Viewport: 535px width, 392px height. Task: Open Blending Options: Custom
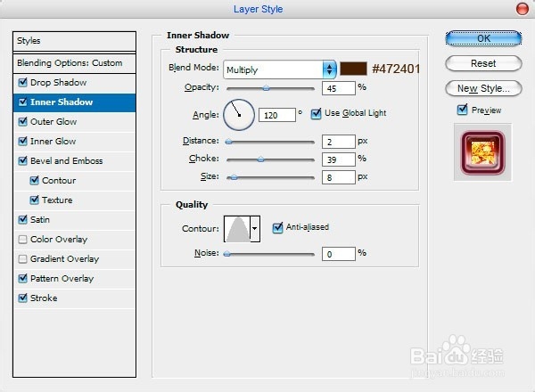[x=74, y=63]
